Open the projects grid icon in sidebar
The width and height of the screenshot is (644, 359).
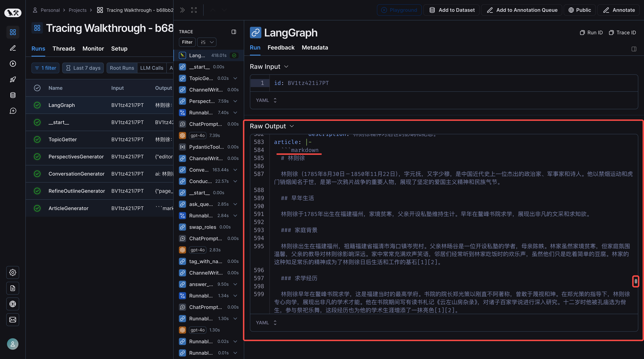click(x=13, y=32)
